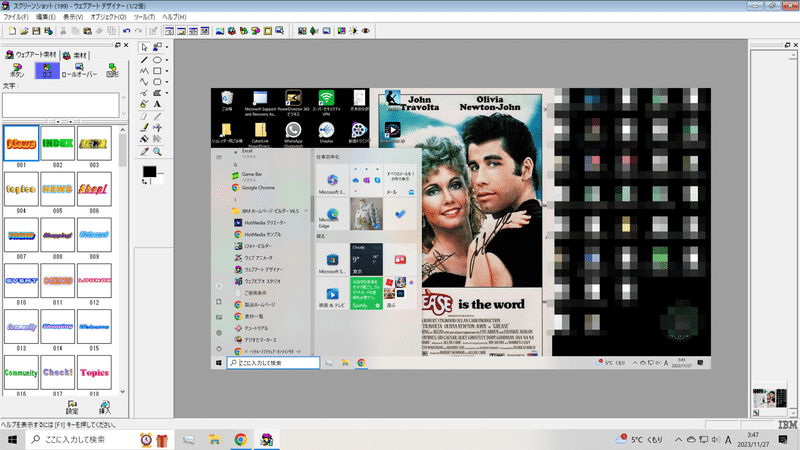Select the ellipse shape tool
800x450 pixels.
(157, 60)
